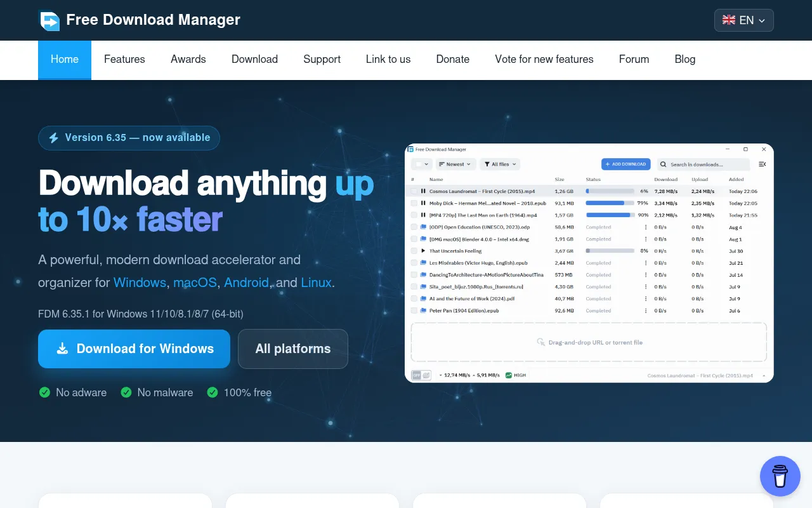The width and height of the screenshot is (812, 508).
Task: Open more options for Blender 4.0.0 dmg
Action: [646, 239]
